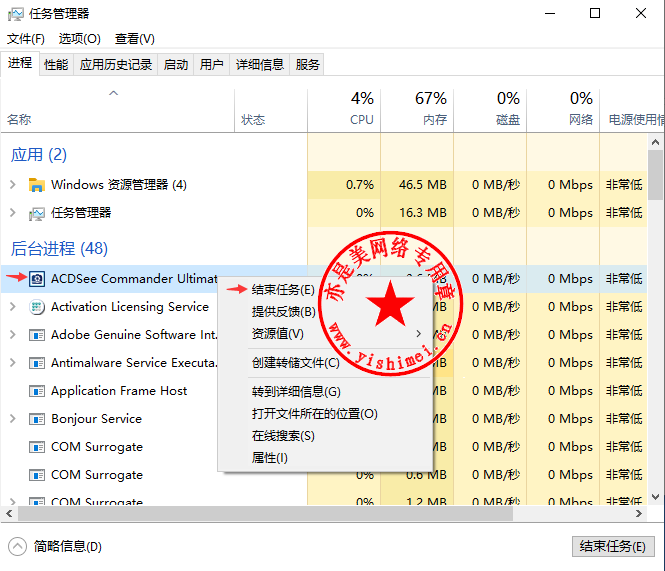Expand the Bonjour Service row
Screen dimensions: 665x571
pyautogui.click(x=13, y=419)
